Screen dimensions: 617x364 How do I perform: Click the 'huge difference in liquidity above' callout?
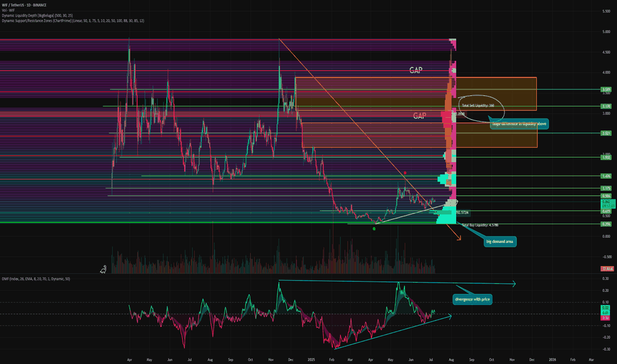point(519,124)
